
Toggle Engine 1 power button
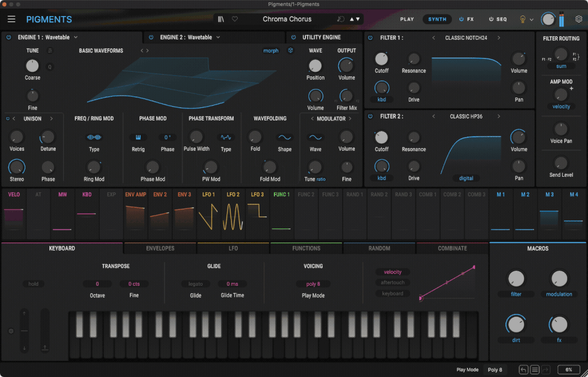pyautogui.click(x=9, y=37)
